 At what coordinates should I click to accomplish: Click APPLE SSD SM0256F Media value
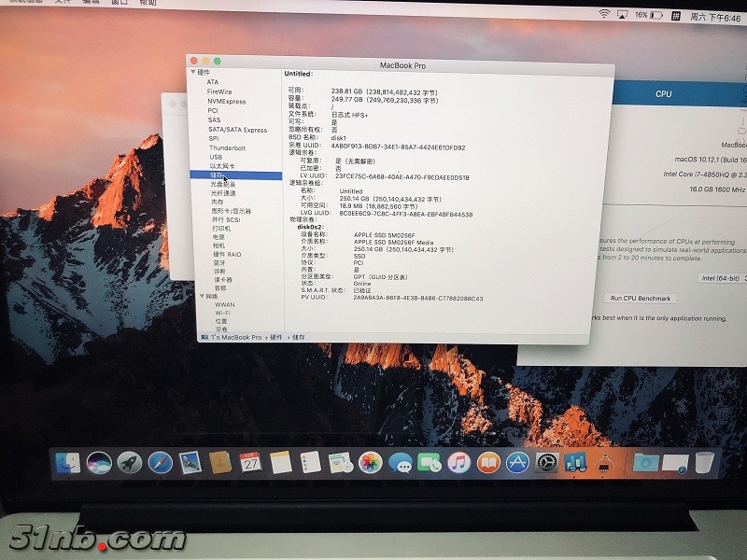(393, 242)
